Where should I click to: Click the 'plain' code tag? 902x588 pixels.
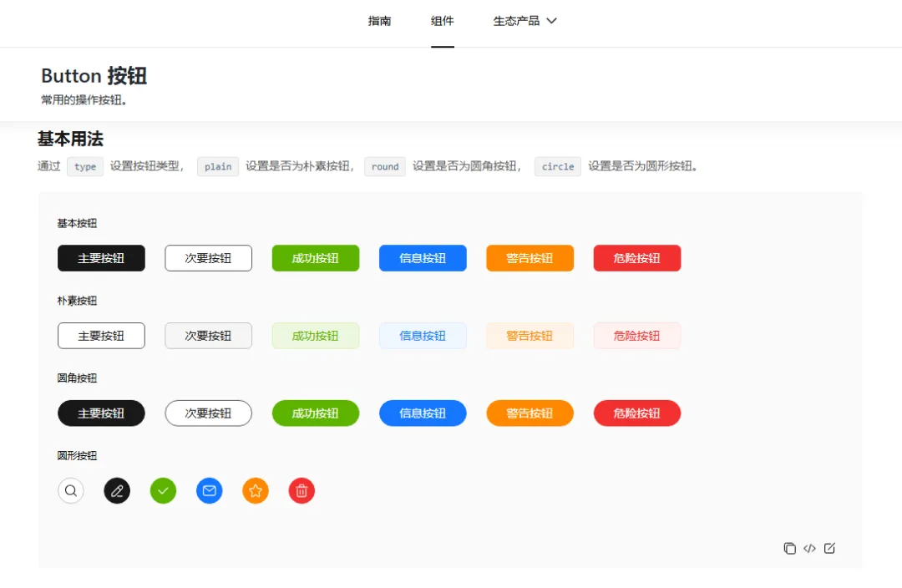pos(218,167)
